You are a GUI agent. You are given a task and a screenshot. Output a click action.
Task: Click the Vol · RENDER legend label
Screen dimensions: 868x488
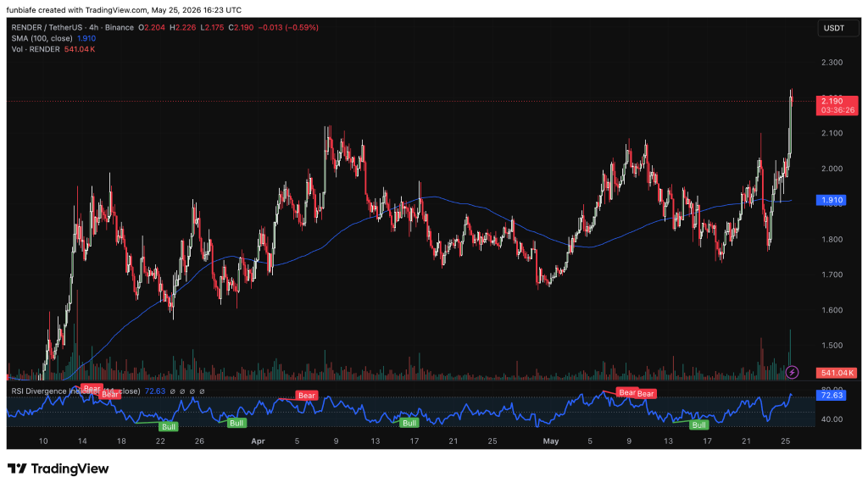[36, 49]
